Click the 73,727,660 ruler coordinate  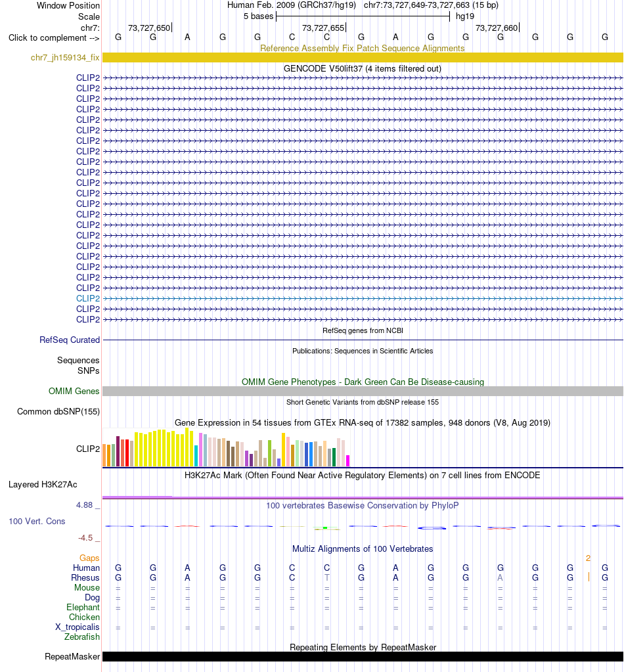point(497,28)
